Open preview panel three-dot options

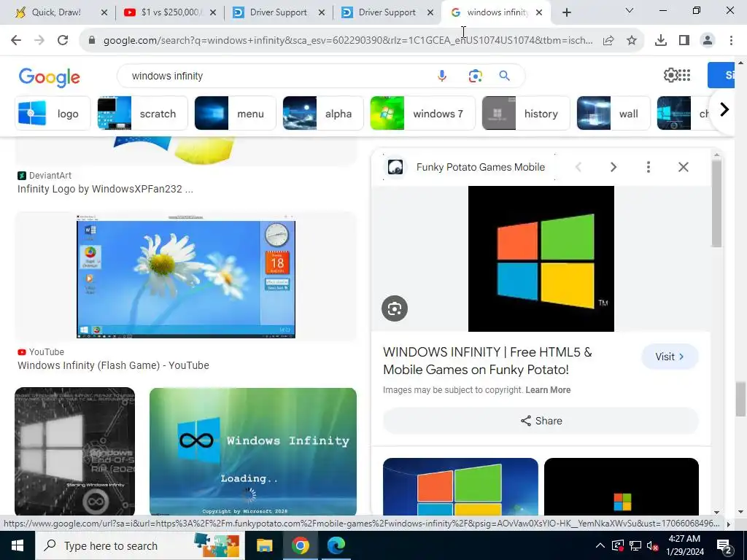(649, 167)
